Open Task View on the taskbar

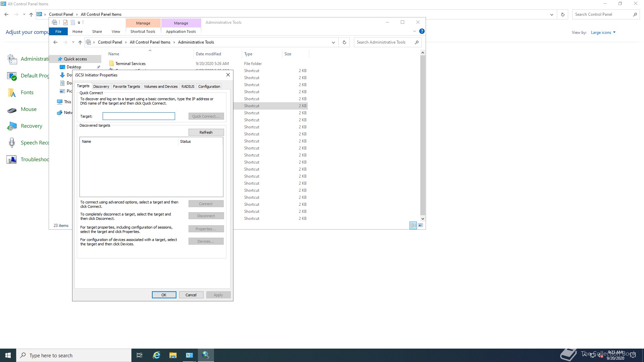tap(140, 355)
